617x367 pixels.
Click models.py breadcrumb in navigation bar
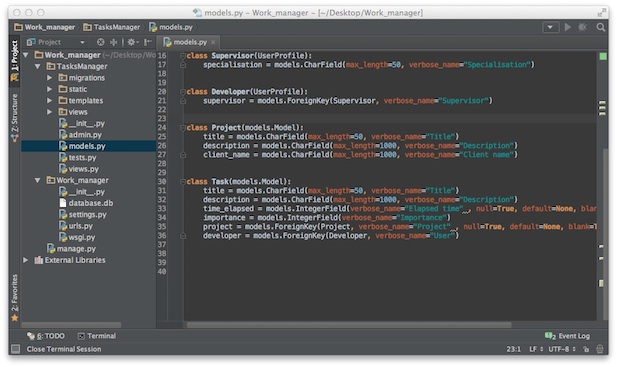[171, 27]
